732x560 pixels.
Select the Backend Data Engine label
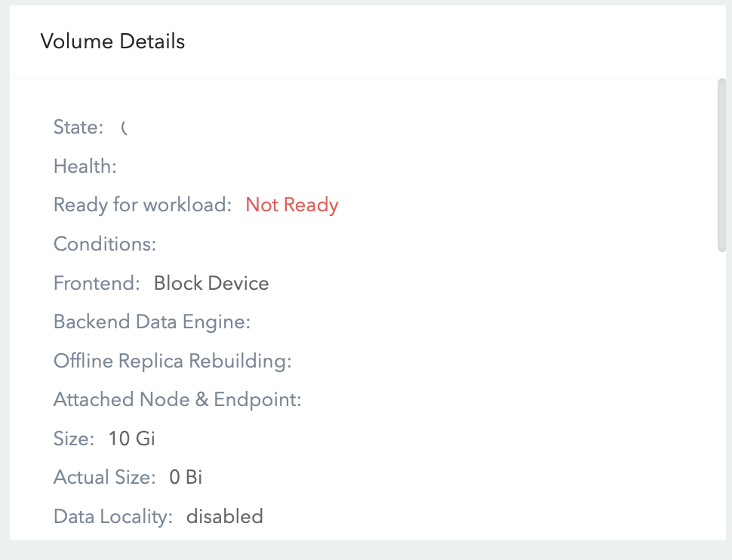pyautogui.click(x=152, y=322)
